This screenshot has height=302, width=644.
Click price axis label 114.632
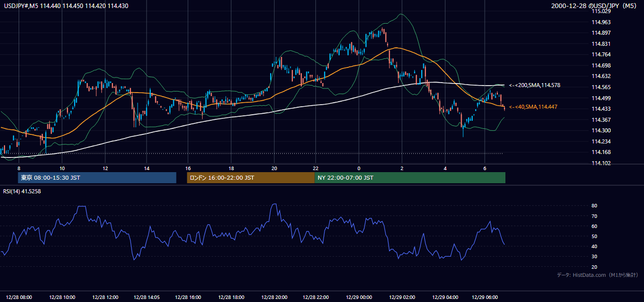tap(601, 76)
